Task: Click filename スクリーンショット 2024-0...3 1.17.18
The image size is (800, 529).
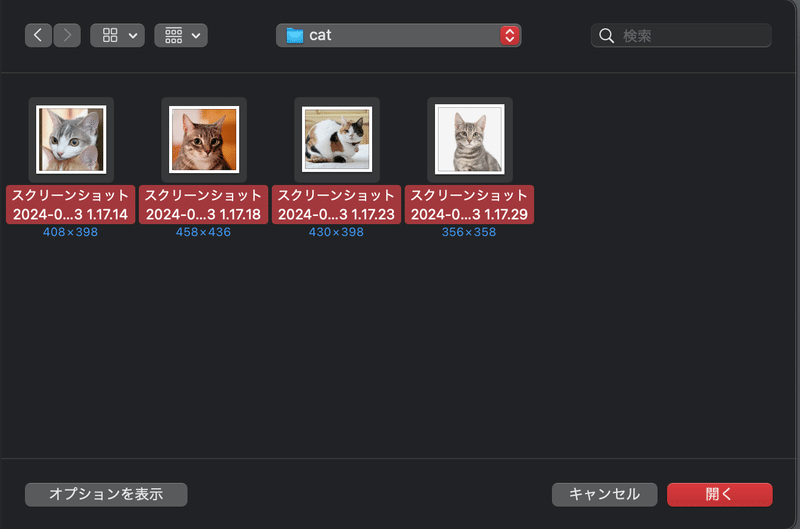Action: tap(204, 205)
